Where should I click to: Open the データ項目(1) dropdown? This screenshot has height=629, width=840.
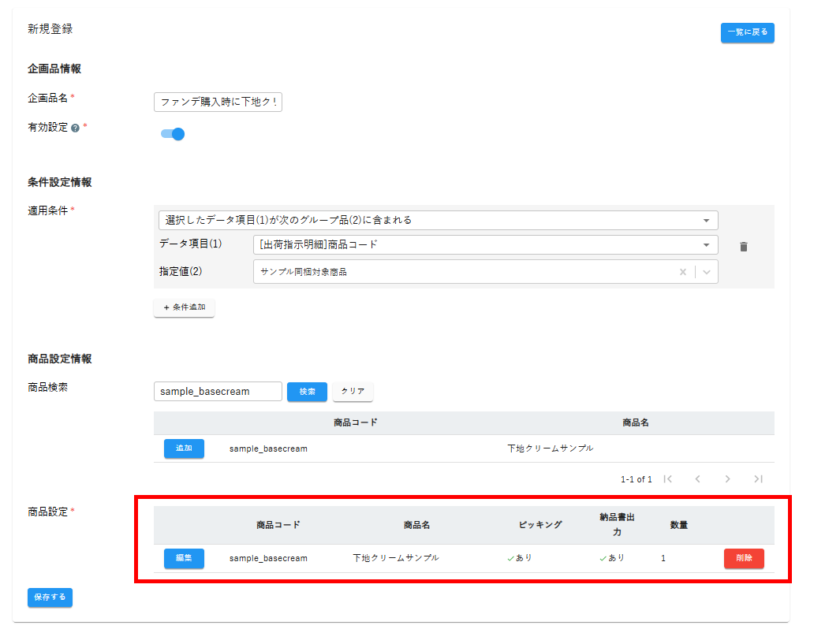[x=485, y=244]
